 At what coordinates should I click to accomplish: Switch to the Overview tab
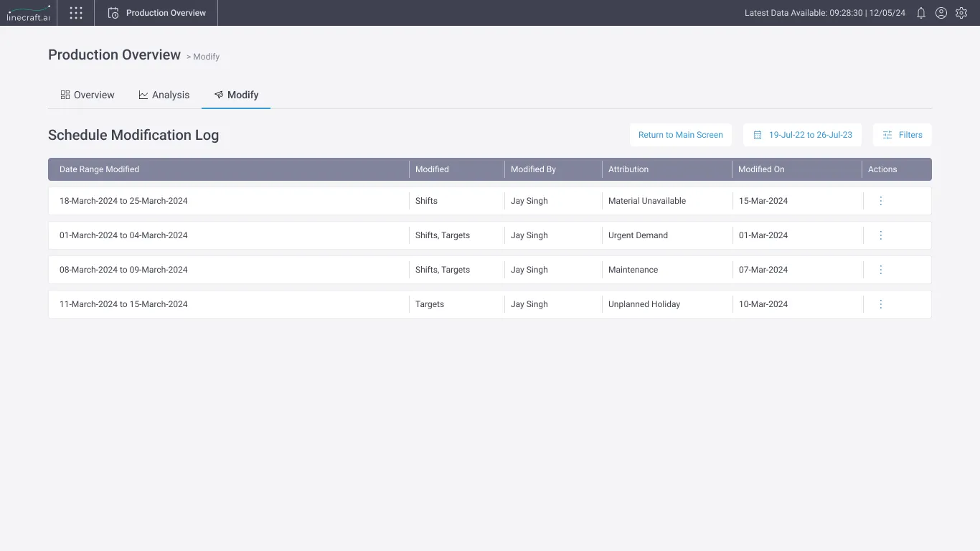88,95
